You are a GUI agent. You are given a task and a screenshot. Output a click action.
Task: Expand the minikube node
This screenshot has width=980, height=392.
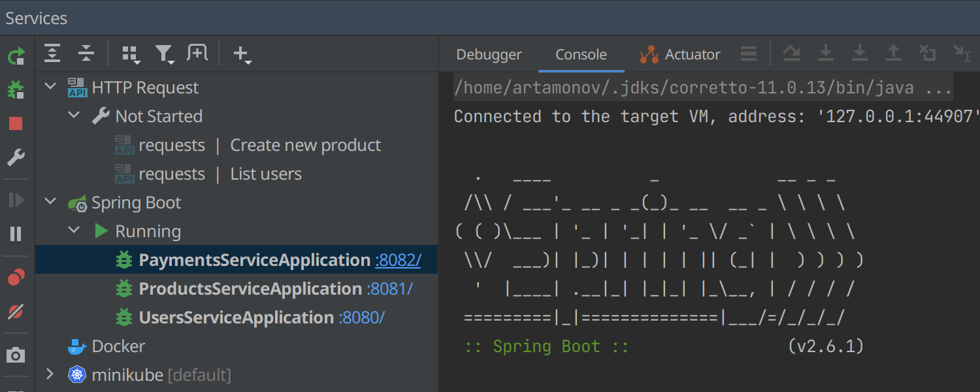50,374
